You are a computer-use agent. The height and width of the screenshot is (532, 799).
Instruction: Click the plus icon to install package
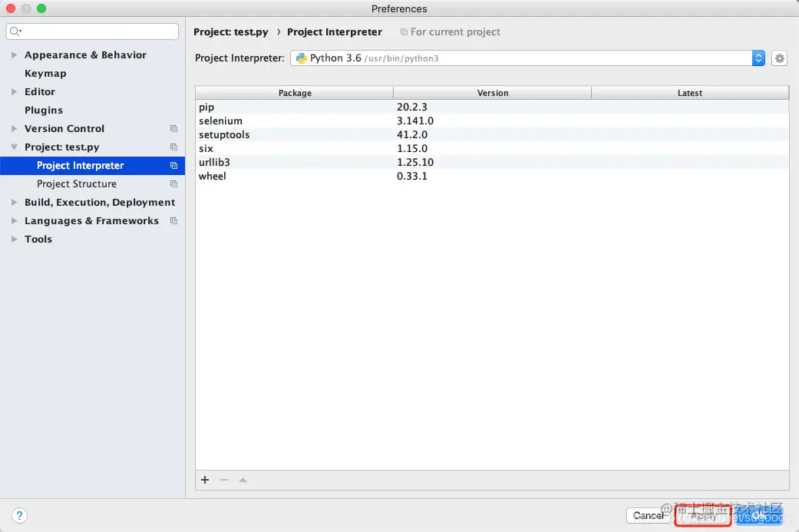click(x=205, y=480)
